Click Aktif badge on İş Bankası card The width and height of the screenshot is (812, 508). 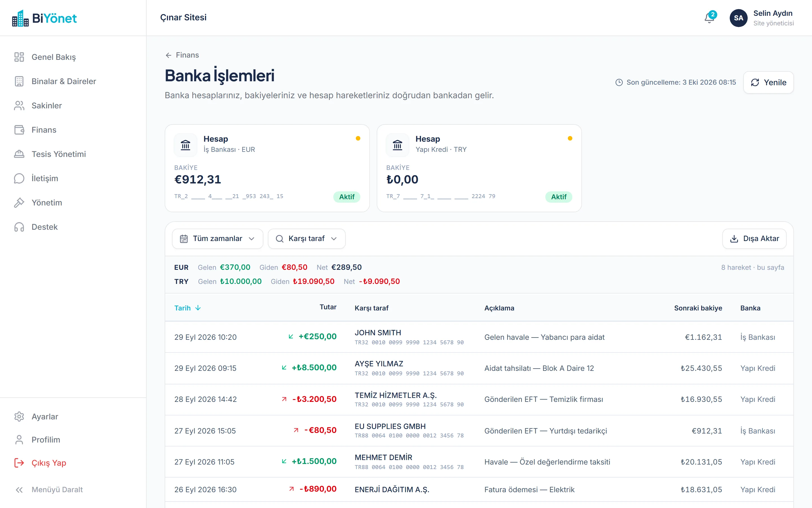pyautogui.click(x=347, y=197)
